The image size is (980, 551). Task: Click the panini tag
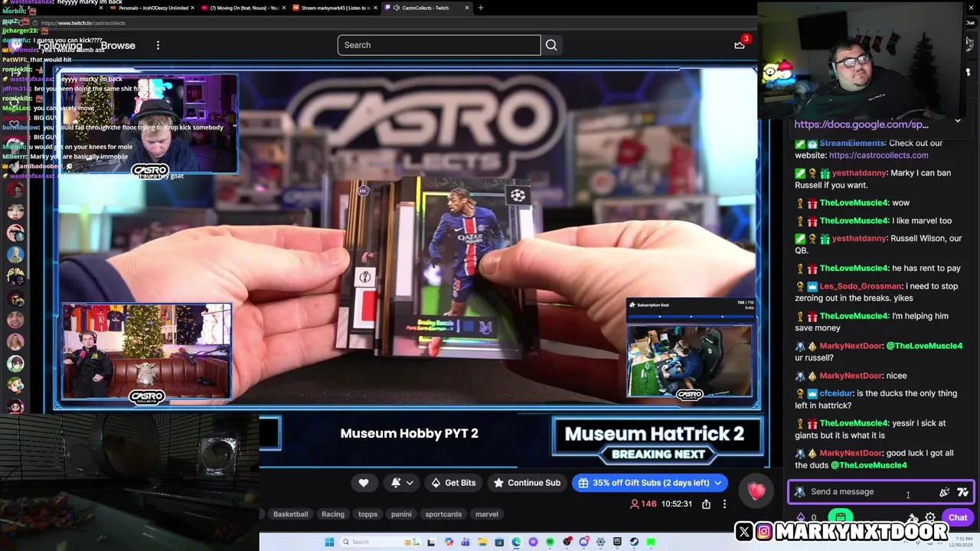point(401,514)
